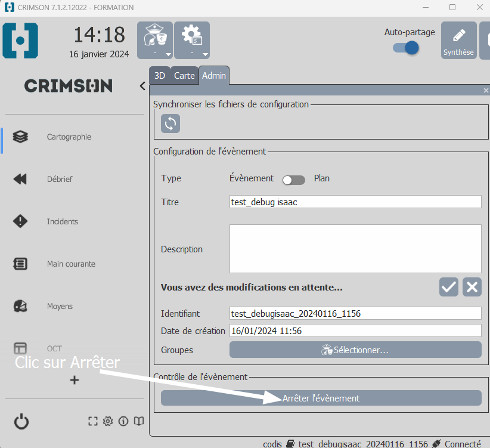Screen dimensions: 490x448
Task: Open settings gear in sidebar footer
Action: point(108,421)
